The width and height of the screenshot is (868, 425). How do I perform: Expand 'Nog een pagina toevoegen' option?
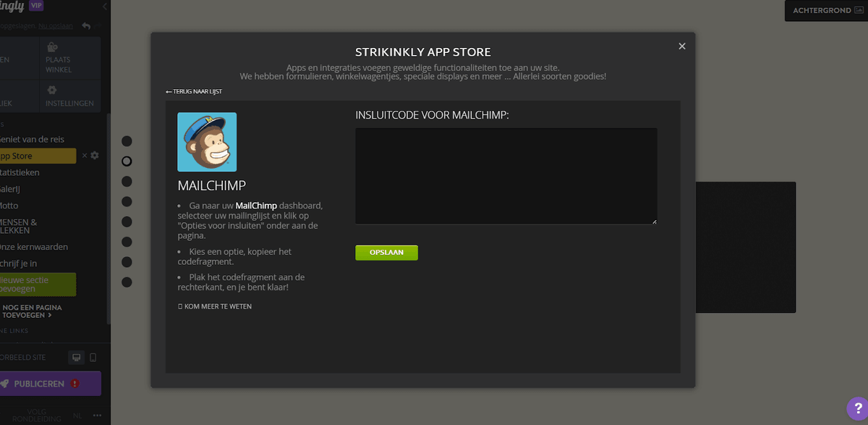tap(33, 311)
